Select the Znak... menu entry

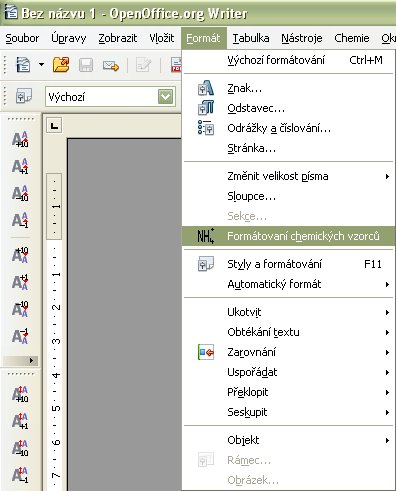click(289, 88)
